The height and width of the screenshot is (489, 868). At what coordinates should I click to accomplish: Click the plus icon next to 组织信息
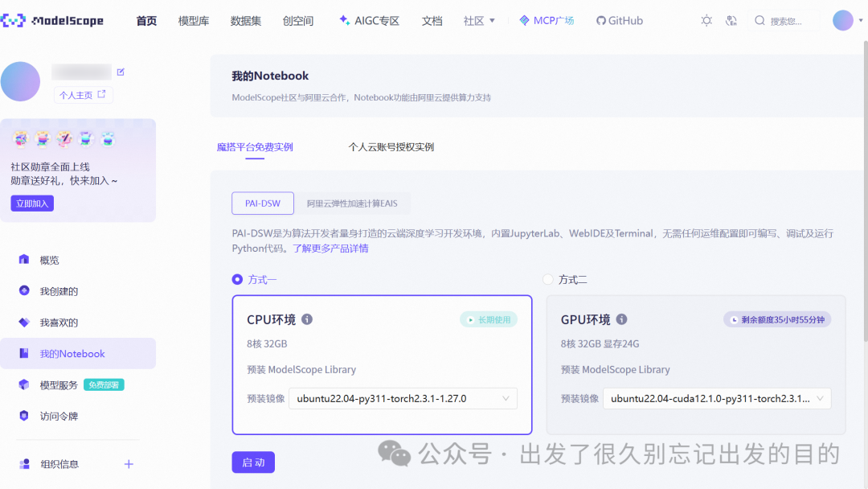point(128,463)
